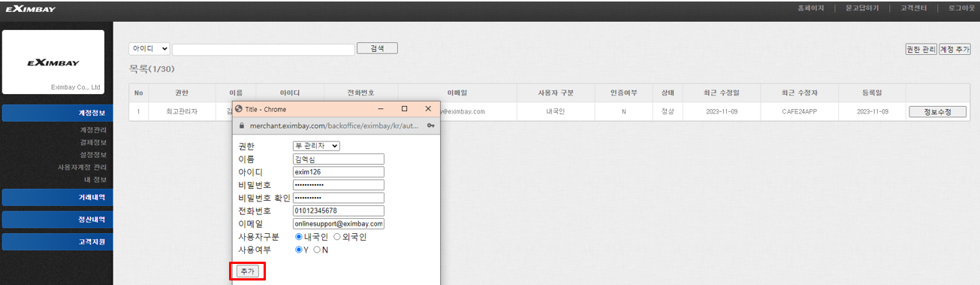
Task: Click the 권한 관리 button
Action: point(921,50)
